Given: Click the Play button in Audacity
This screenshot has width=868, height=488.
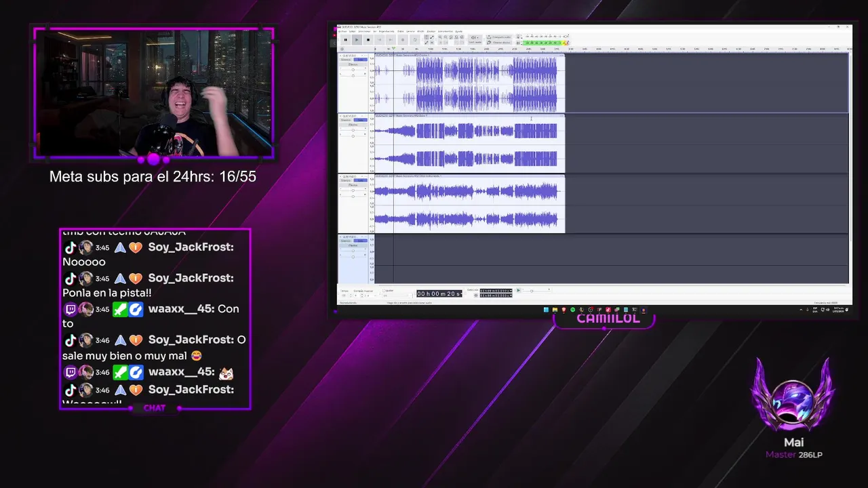Looking at the screenshot, I should pos(357,40).
